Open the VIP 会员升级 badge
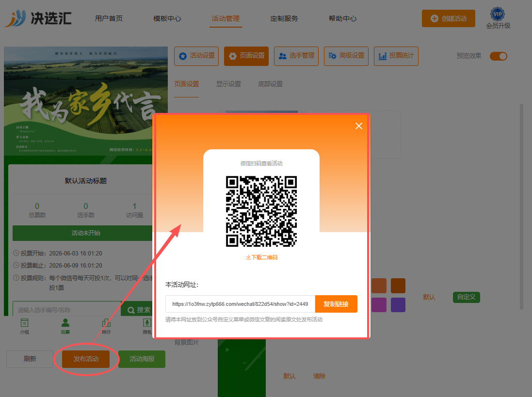 click(x=498, y=18)
